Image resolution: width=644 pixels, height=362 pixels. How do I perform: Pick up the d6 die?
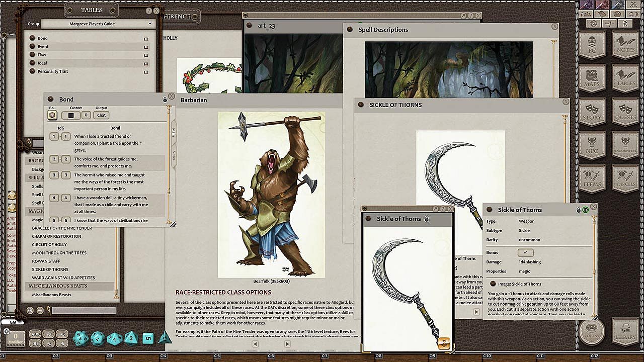148,338
